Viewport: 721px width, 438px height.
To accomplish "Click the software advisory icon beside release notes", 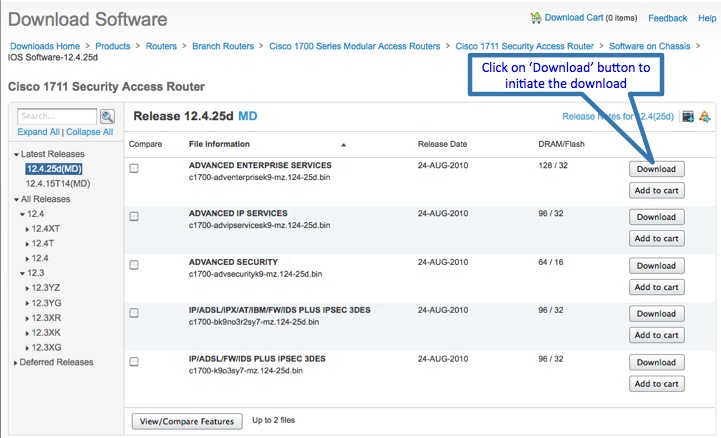I will 688,116.
